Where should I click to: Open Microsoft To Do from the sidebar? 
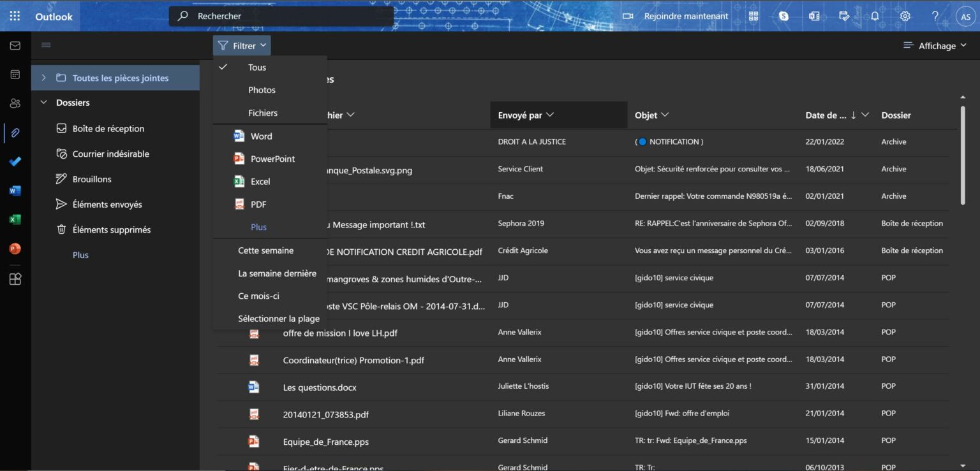[14, 161]
